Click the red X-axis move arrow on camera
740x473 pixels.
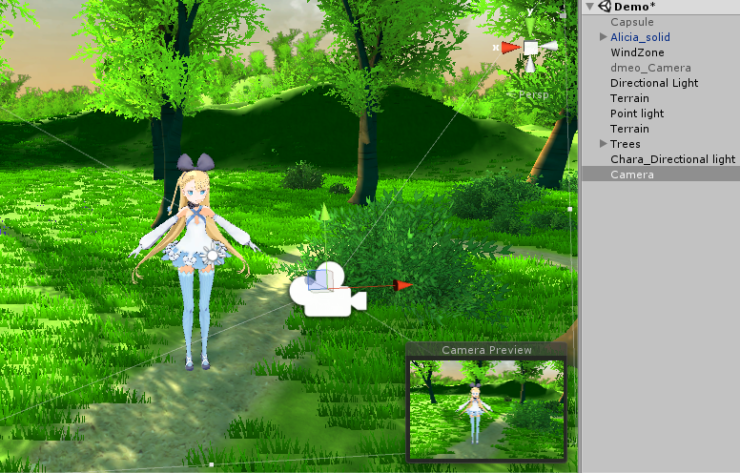pyautogui.click(x=402, y=285)
